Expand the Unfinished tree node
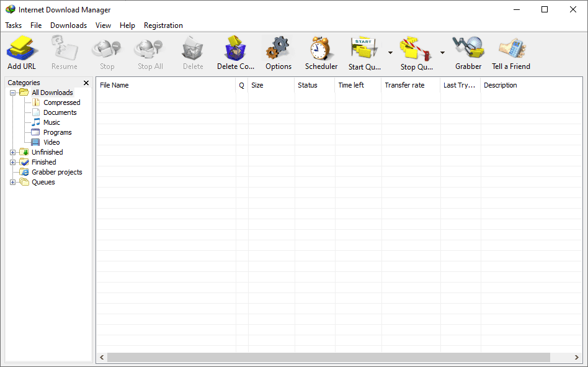 (x=12, y=152)
